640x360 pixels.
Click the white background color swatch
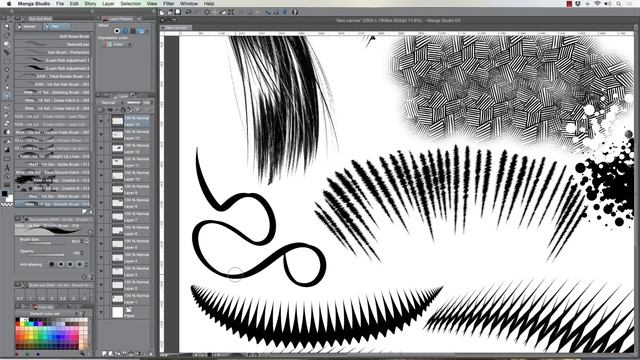coord(9,198)
